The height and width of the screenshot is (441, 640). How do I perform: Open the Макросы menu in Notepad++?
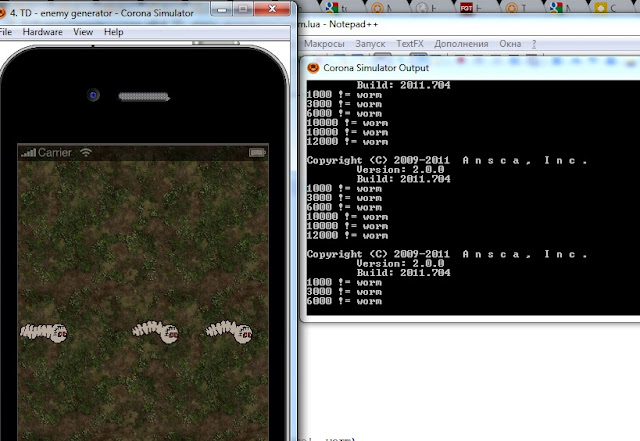[324, 44]
